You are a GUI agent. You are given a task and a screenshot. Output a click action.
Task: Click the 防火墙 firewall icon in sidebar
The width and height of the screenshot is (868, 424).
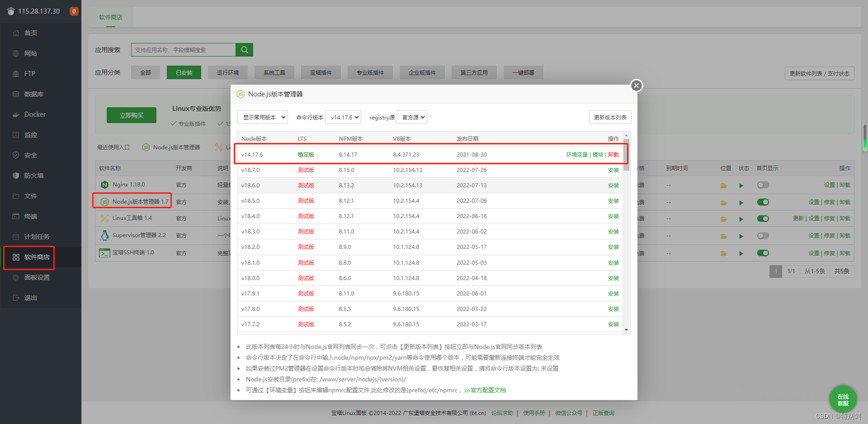[x=16, y=176]
